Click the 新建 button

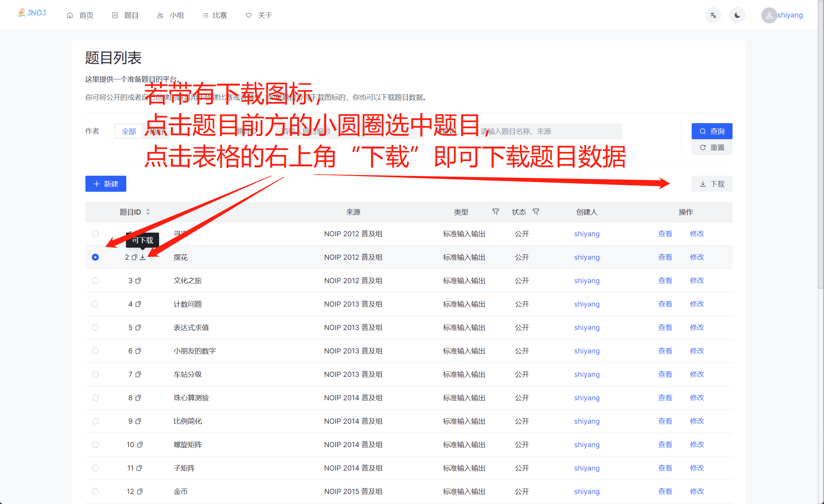pos(106,184)
